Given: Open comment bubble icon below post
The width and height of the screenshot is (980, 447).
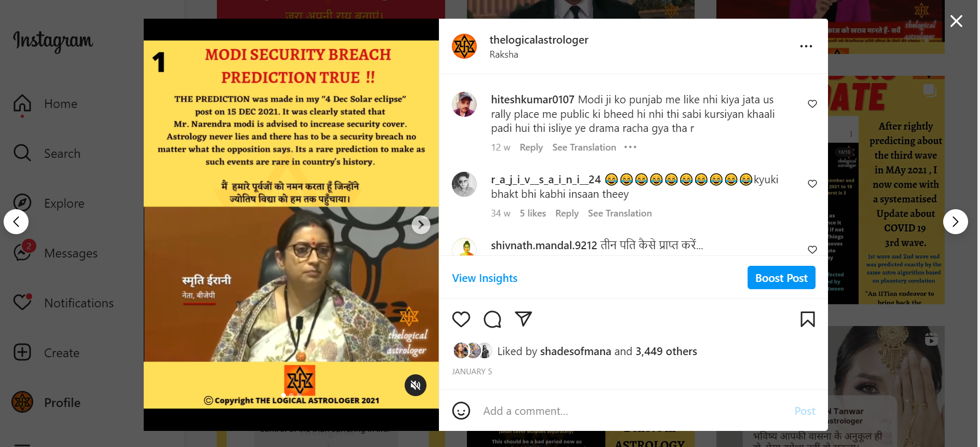Looking at the screenshot, I should (492, 319).
